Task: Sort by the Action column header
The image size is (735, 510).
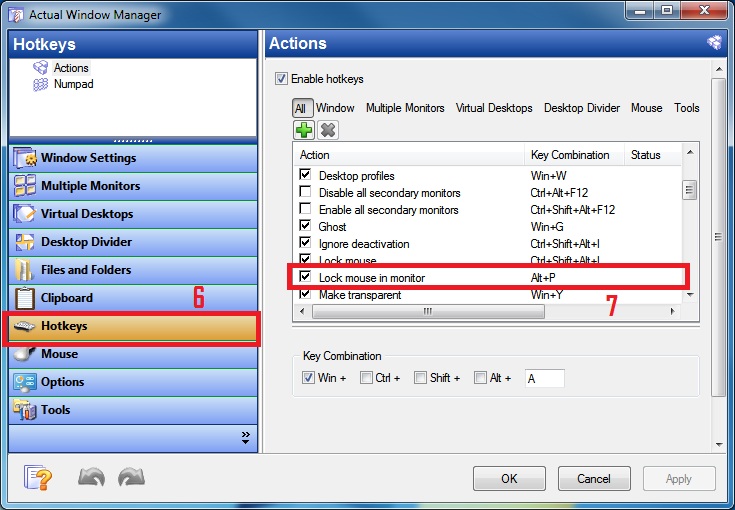Action: point(409,155)
